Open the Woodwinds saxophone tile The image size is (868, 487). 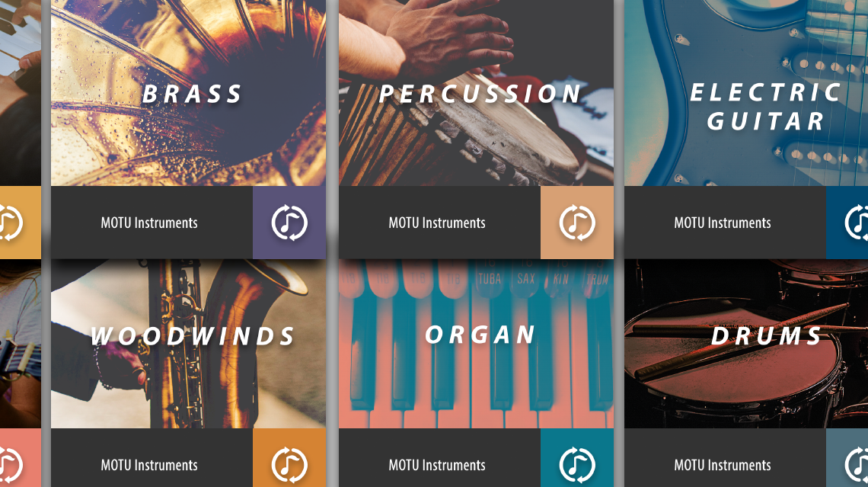click(188, 344)
